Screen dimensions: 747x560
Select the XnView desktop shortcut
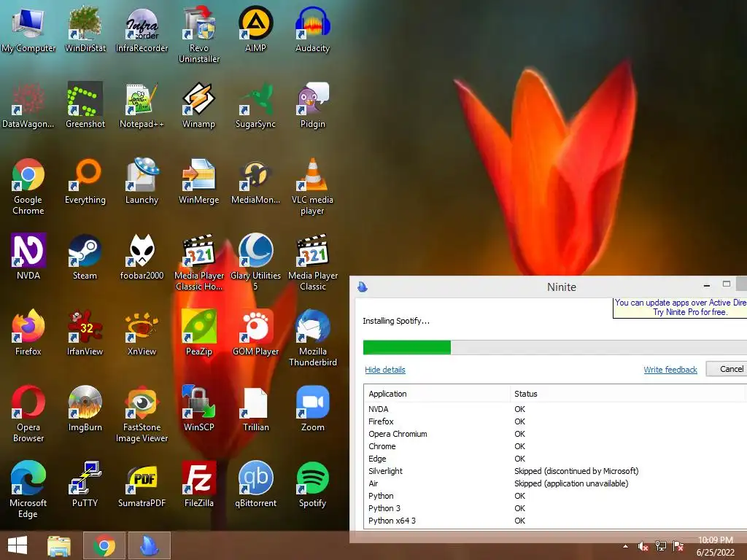(x=142, y=332)
